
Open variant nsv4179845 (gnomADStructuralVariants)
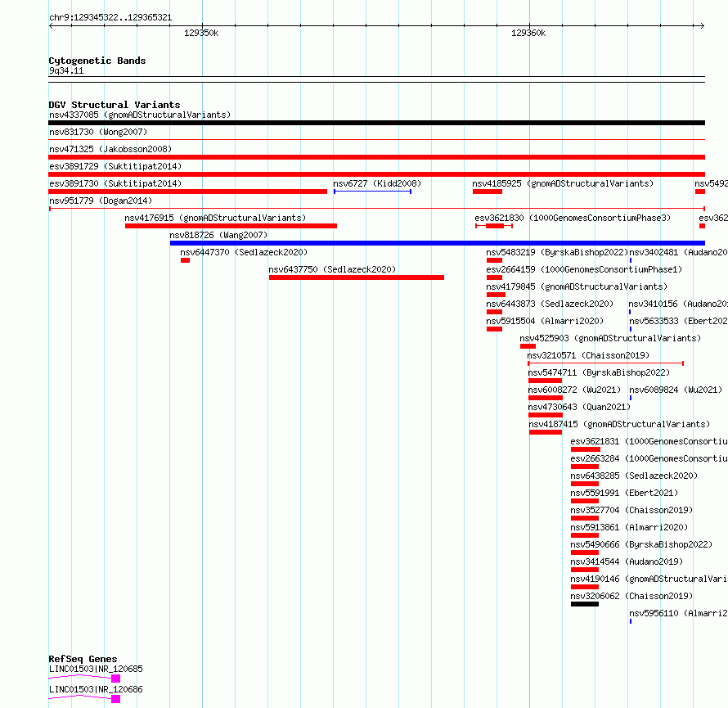pos(577,286)
